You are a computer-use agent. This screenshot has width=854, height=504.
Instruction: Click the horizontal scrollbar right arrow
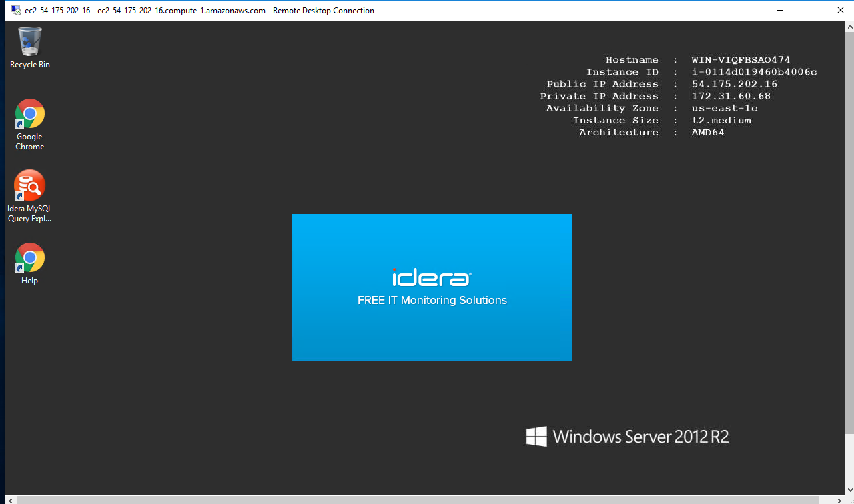840,500
